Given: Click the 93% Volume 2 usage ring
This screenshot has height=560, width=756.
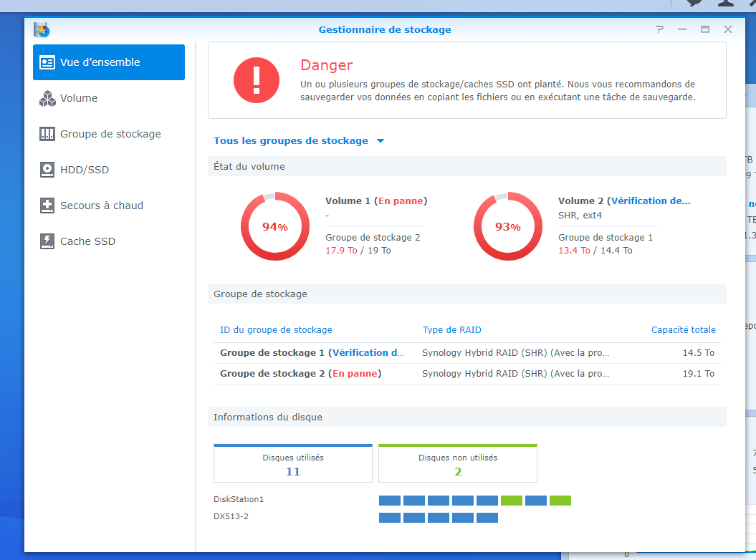Looking at the screenshot, I should pyautogui.click(x=508, y=226).
